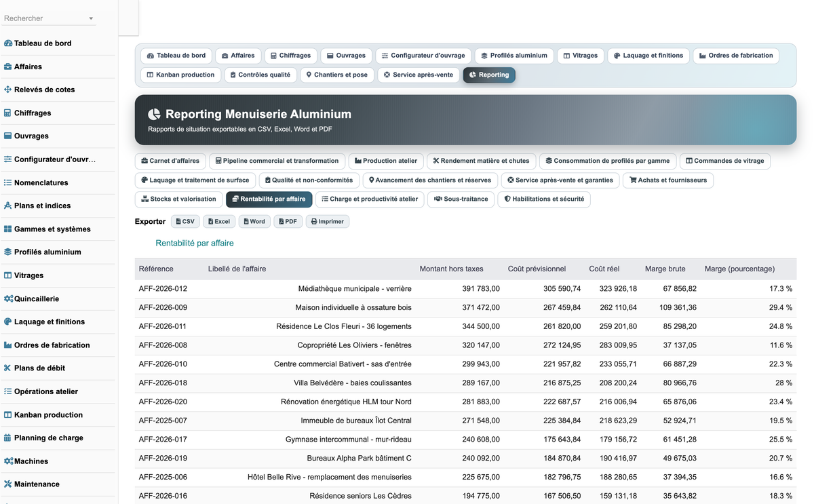
Task: Show Laquage et traitement de surface report
Action: click(195, 180)
